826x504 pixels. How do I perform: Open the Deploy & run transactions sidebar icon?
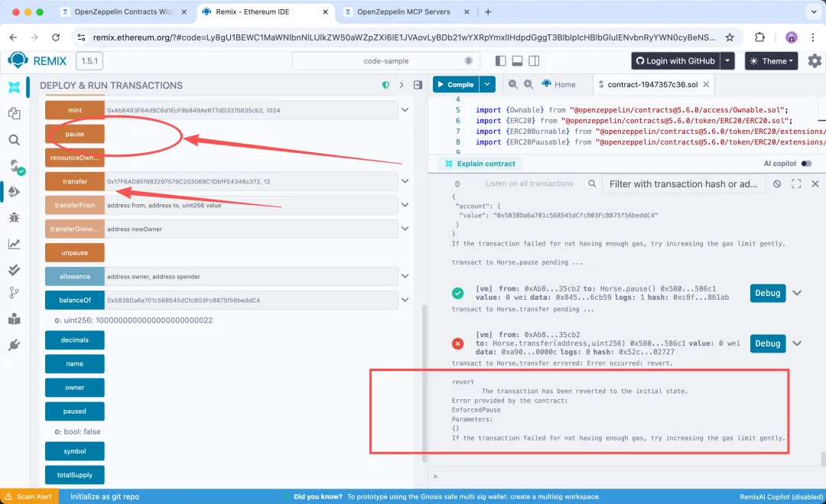pos(15,192)
